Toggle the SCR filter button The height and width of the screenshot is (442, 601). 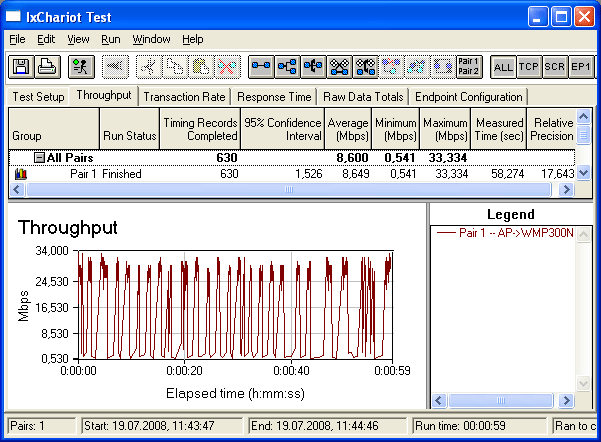coord(555,67)
